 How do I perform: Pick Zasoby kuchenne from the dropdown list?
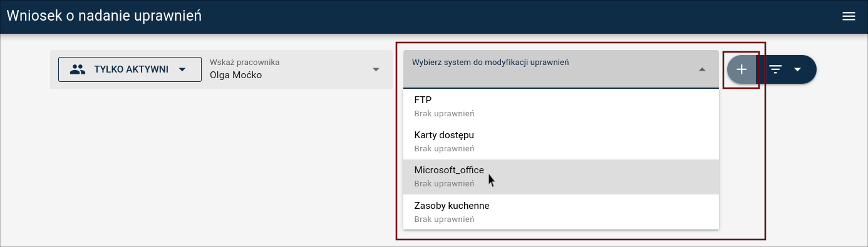pyautogui.click(x=561, y=212)
